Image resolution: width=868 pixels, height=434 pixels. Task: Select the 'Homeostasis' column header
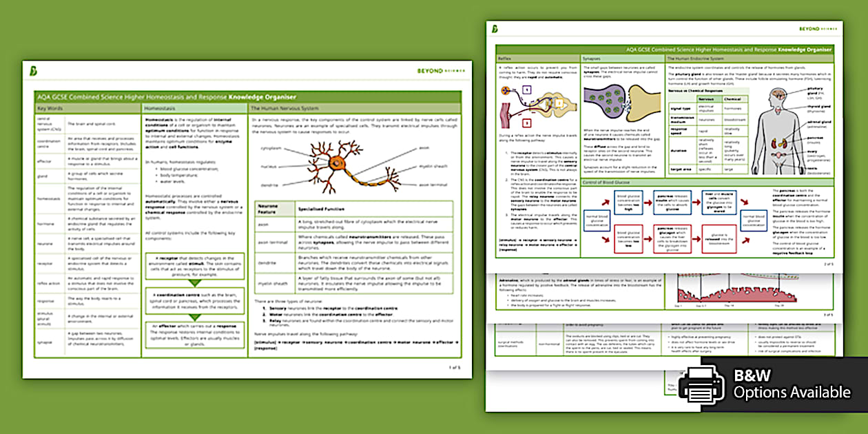tap(194, 109)
